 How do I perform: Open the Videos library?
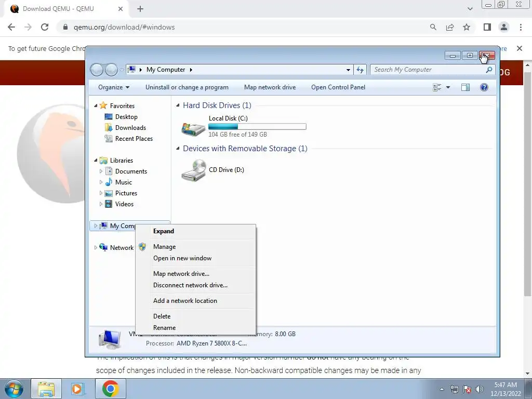click(x=124, y=204)
